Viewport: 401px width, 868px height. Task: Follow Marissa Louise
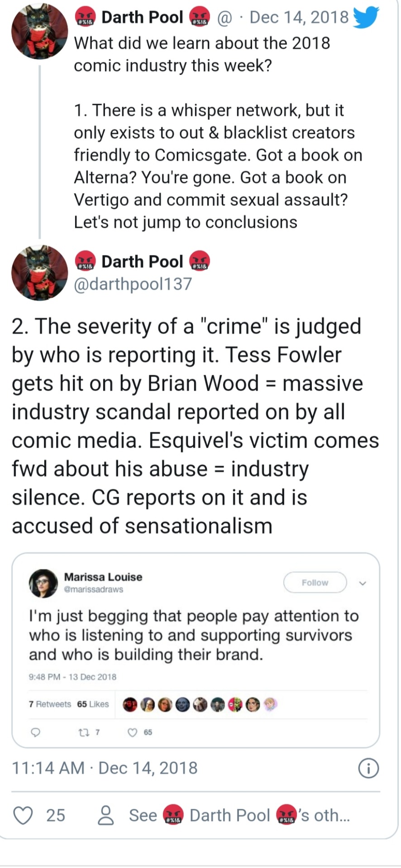point(315,583)
